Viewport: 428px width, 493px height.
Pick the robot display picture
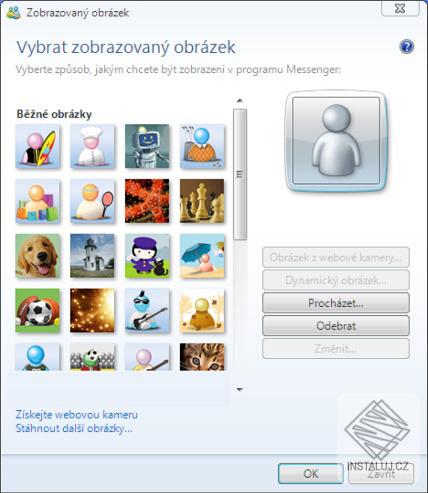tap(147, 146)
